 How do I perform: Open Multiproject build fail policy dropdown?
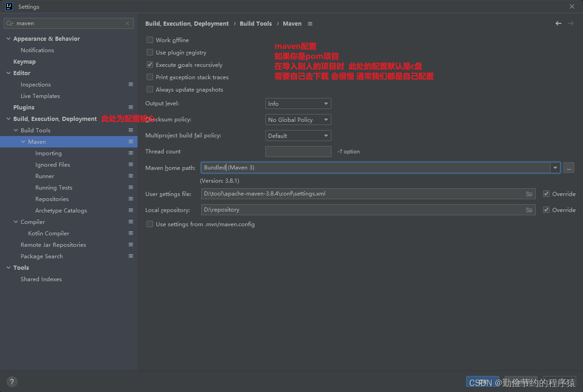coord(298,136)
